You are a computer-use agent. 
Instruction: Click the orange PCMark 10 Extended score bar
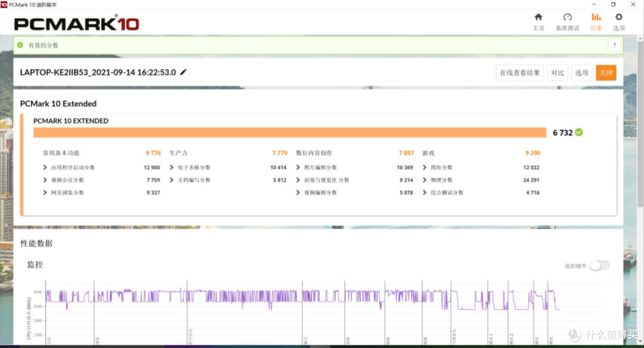pos(290,133)
